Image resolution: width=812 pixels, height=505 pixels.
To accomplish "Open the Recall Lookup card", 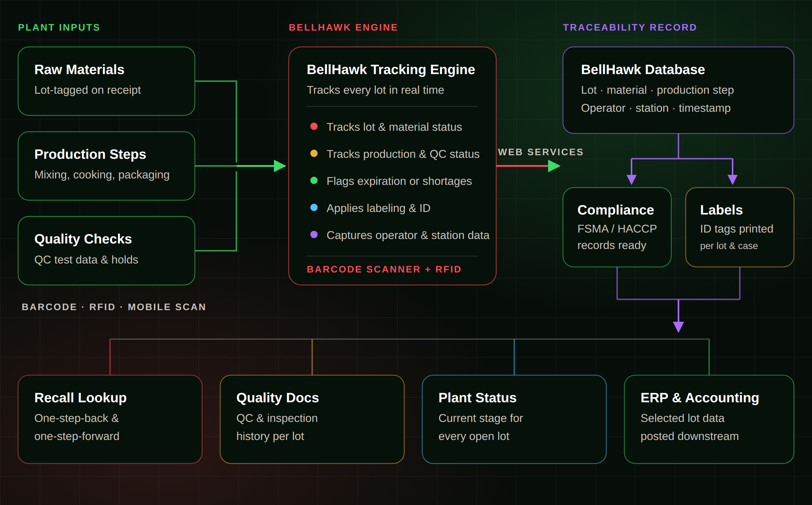I will (110, 419).
